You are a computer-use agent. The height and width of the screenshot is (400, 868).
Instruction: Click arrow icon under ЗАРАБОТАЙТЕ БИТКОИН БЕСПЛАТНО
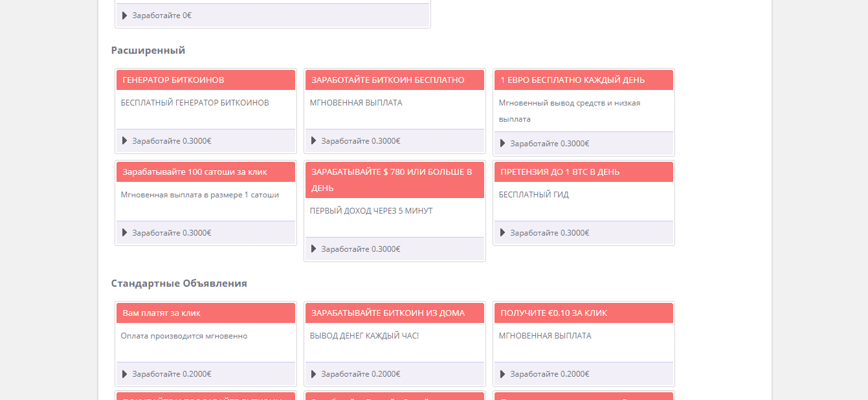(313, 141)
